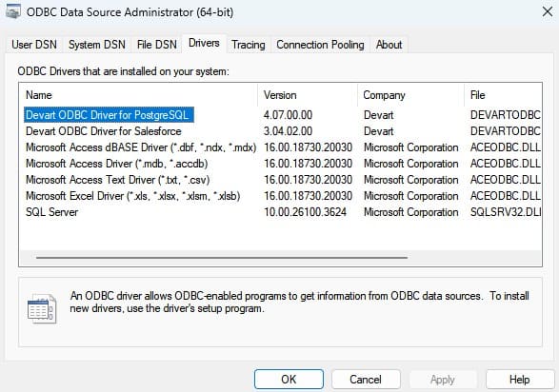Click version 4.07.00.00 cell
559x392 pixels.
coord(288,115)
